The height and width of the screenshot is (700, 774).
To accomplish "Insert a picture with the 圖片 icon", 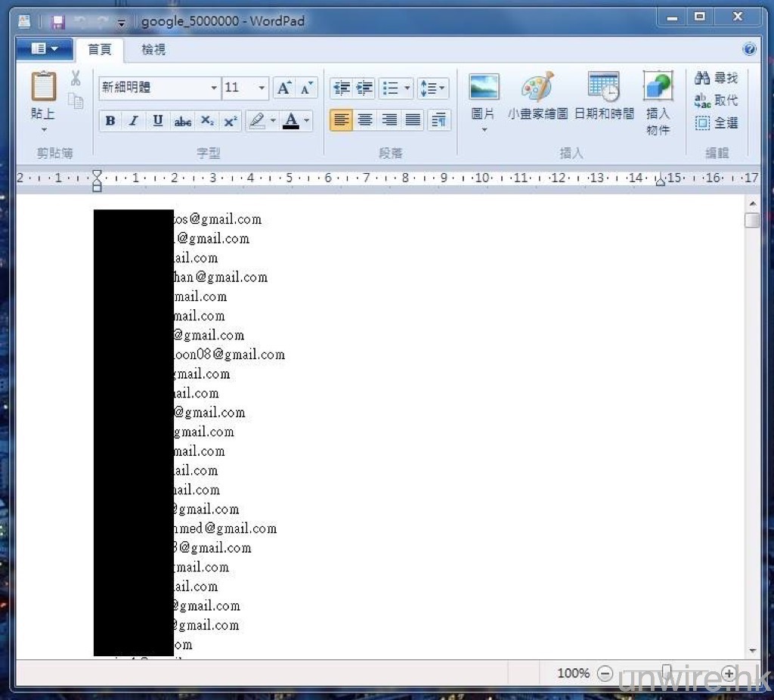I will (483, 88).
